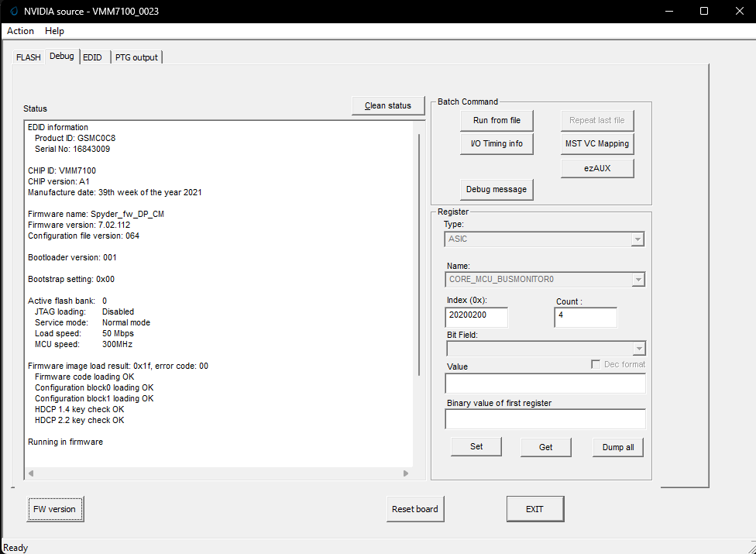Click the Binary value of first register field

(x=545, y=419)
